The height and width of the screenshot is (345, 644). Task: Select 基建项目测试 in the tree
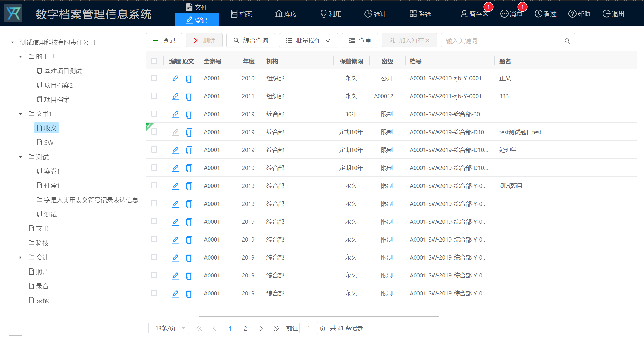coord(59,71)
